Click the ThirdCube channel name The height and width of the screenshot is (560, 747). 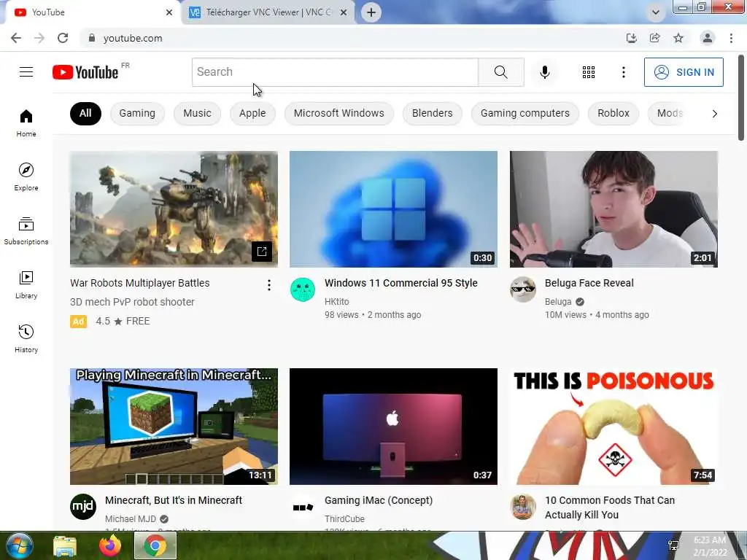344,518
